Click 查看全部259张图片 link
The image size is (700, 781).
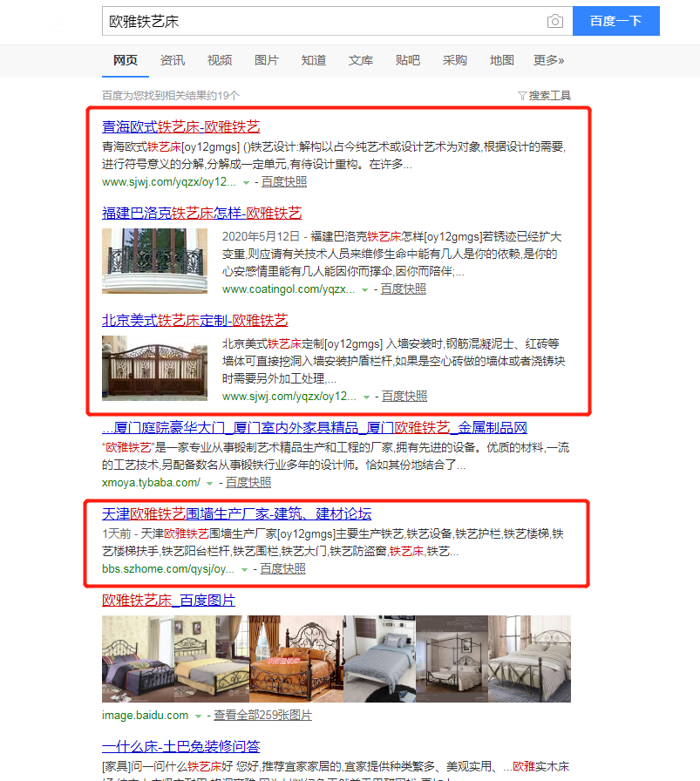click(262, 715)
